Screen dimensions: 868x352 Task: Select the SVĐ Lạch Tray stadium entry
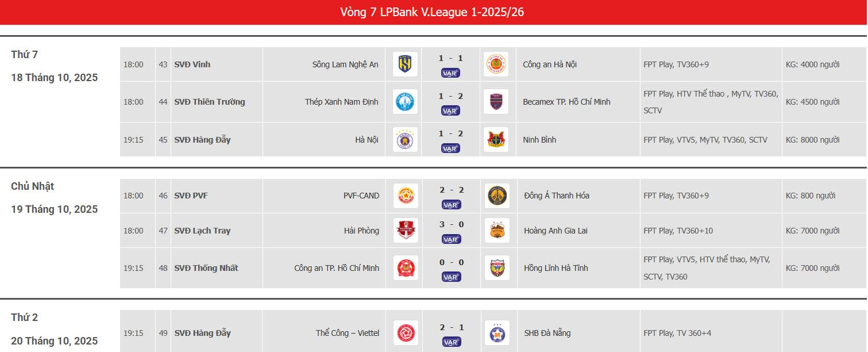pos(202,230)
